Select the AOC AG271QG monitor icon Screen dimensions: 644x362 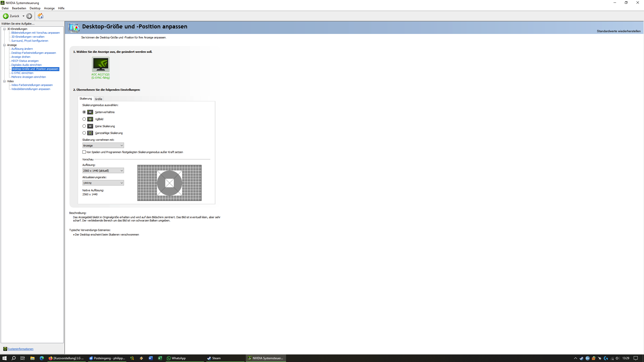click(101, 64)
